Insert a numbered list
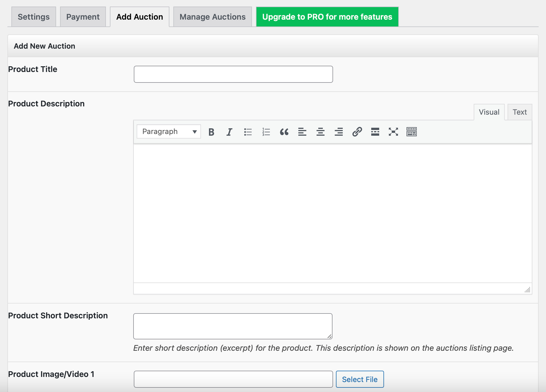The height and width of the screenshot is (392, 546). tap(266, 131)
